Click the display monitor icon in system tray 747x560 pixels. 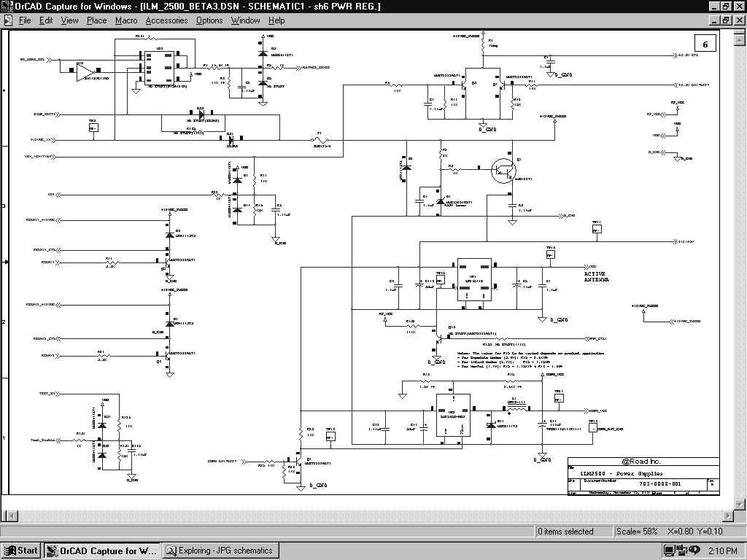coord(670,551)
